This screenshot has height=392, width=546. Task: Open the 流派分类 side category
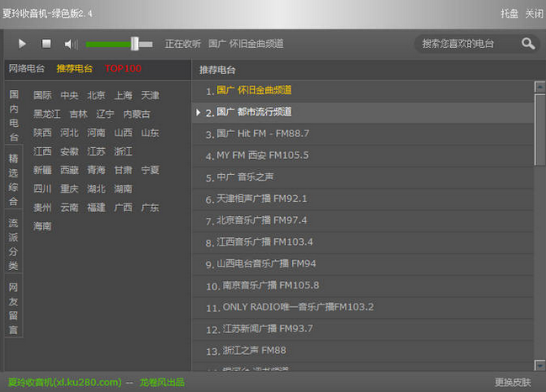(13, 244)
